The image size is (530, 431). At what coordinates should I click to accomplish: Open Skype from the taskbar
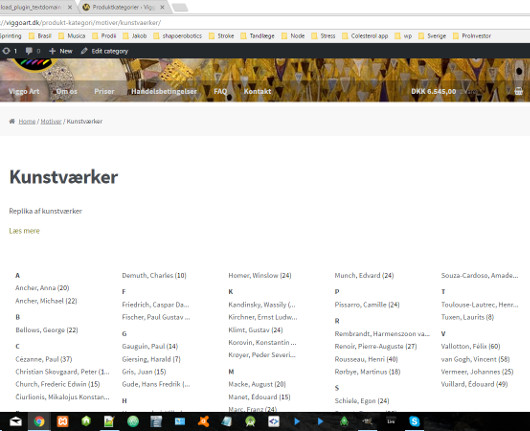414,422
